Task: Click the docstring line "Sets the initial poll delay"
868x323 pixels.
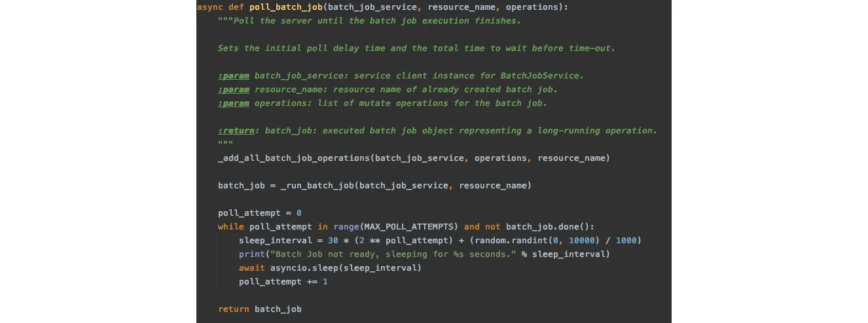Action: 416,48
